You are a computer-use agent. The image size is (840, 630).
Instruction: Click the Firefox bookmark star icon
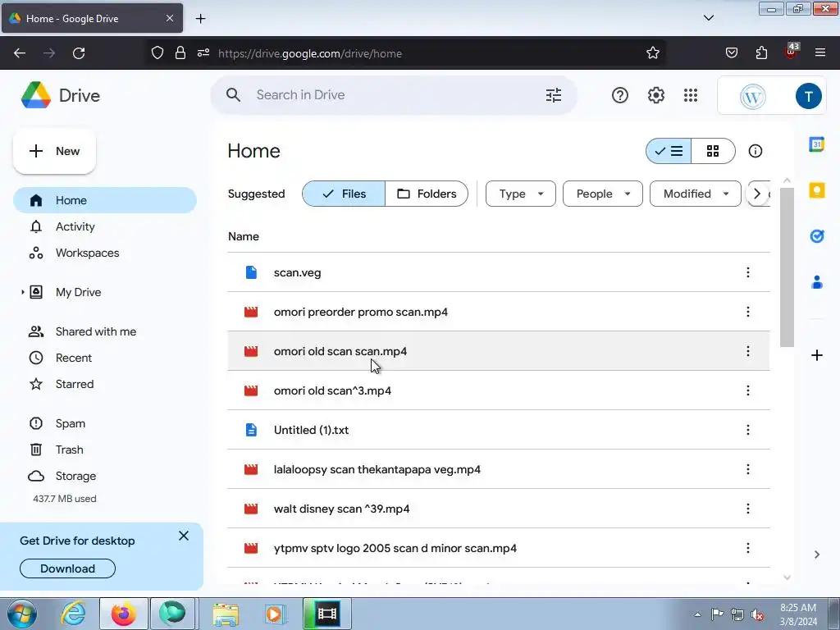point(652,53)
